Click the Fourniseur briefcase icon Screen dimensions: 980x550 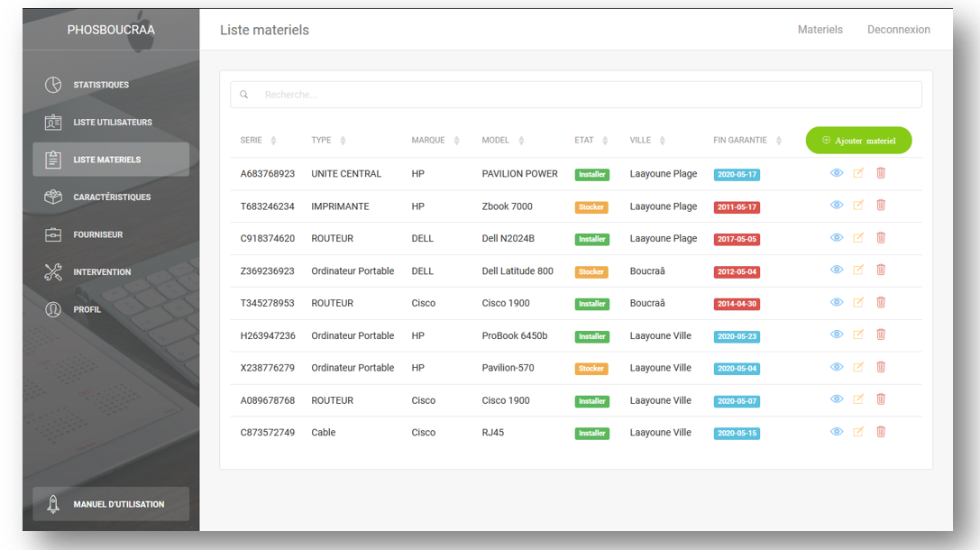tap(53, 234)
